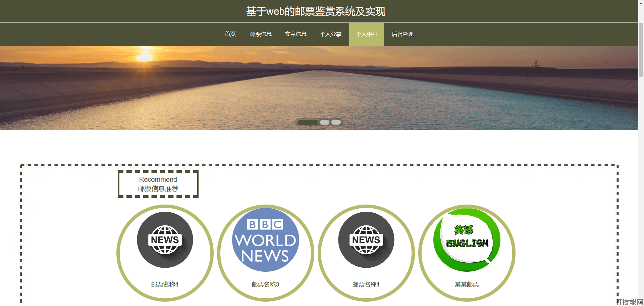Viewport: 644px width, 306px height.
Task: Open the 文章信息 nav item
Action: click(296, 34)
